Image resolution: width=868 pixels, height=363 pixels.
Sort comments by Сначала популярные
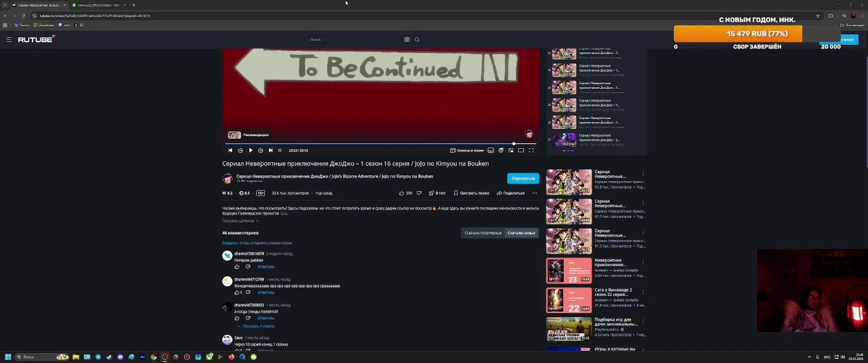[x=483, y=233]
